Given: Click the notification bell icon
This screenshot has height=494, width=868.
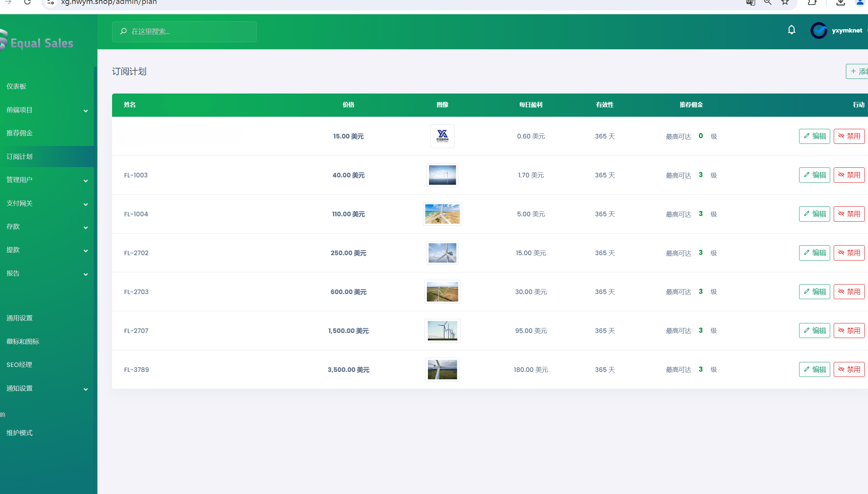Looking at the screenshot, I should pos(791,30).
